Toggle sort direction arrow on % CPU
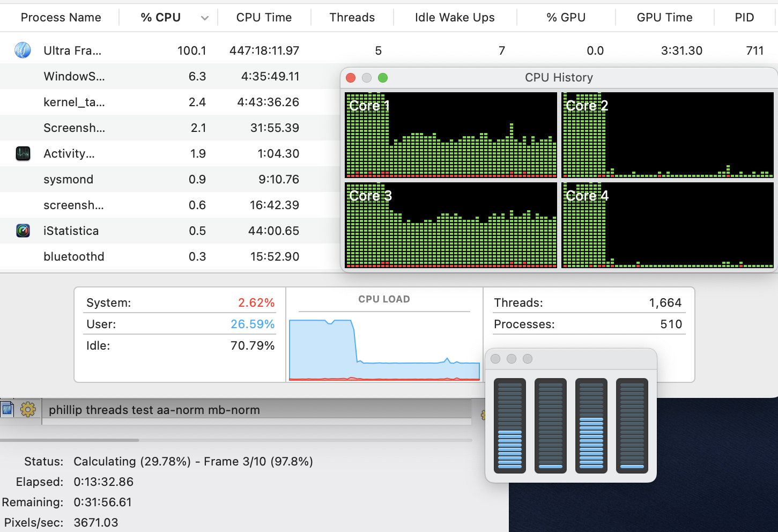The height and width of the screenshot is (532, 778). tap(204, 18)
